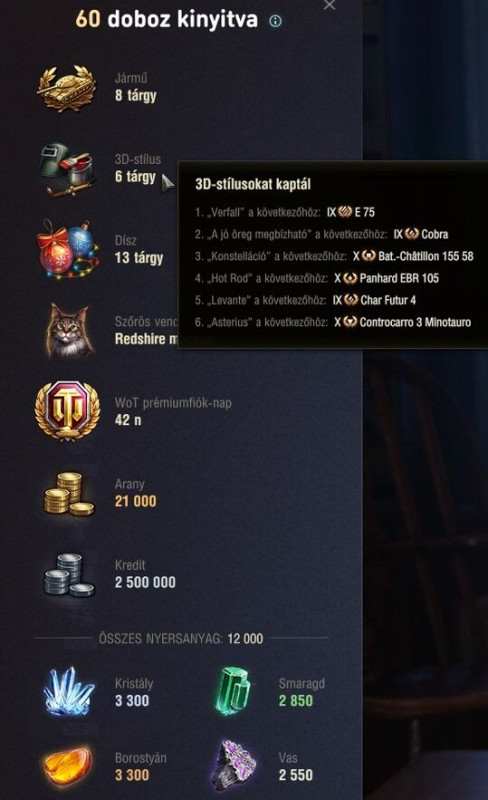Click the orange Borostyán amber icon
The height and width of the screenshot is (800, 488).
pyautogui.click(x=68, y=766)
